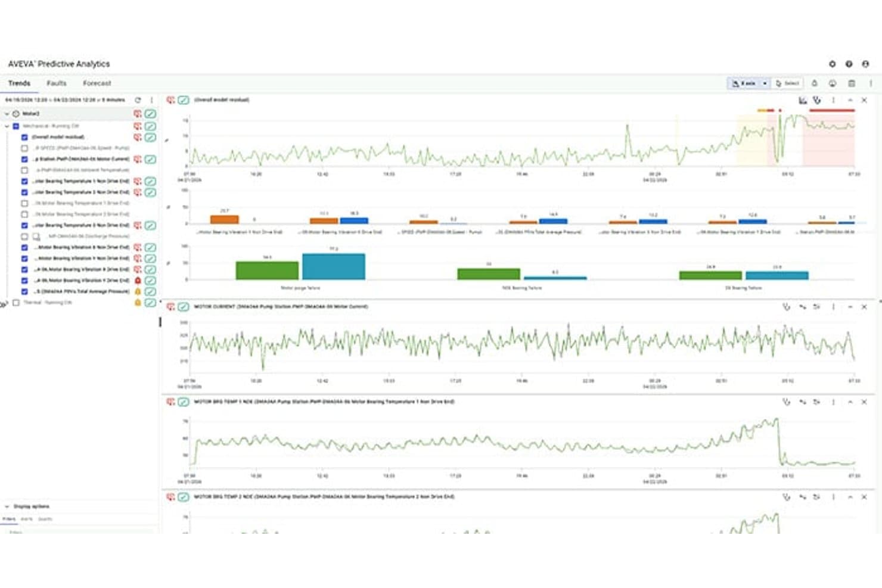This screenshot has height=588, width=882.
Task: Switch to the Forecast tab
Action: pyautogui.click(x=97, y=83)
